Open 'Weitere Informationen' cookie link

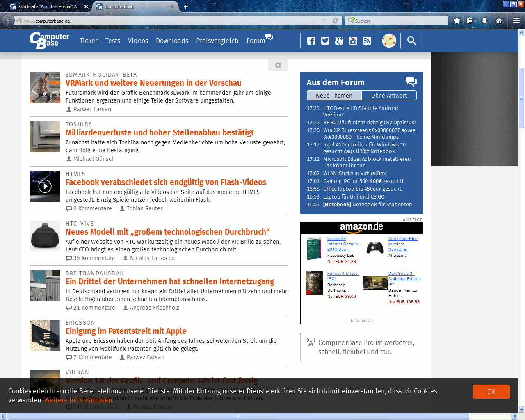pyautogui.click(x=78, y=400)
